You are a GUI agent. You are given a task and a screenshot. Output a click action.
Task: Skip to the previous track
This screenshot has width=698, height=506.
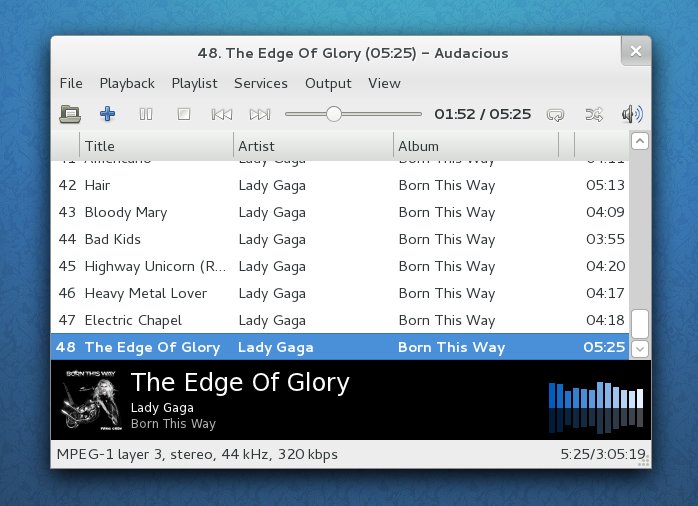pos(221,114)
